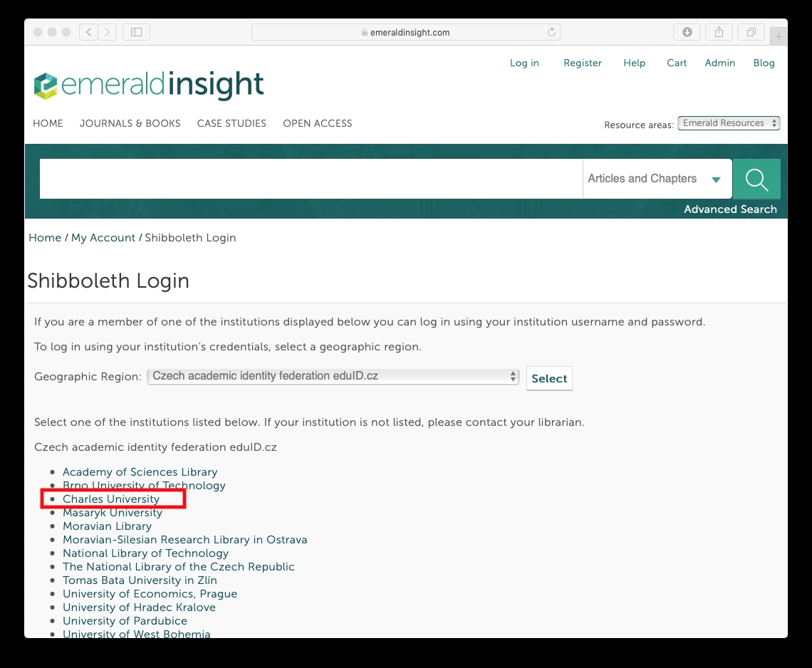Choose the Charles University link

point(111,499)
